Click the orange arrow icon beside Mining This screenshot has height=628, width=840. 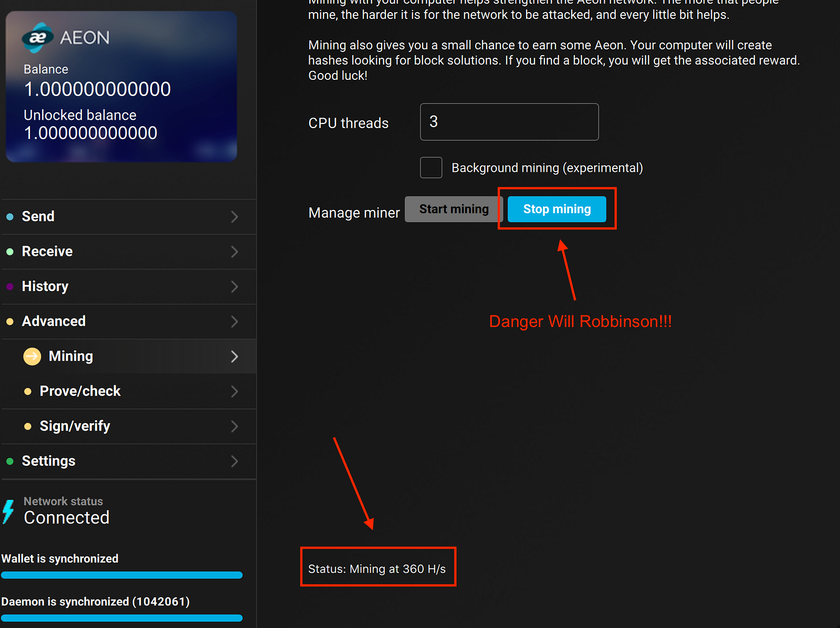point(32,357)
